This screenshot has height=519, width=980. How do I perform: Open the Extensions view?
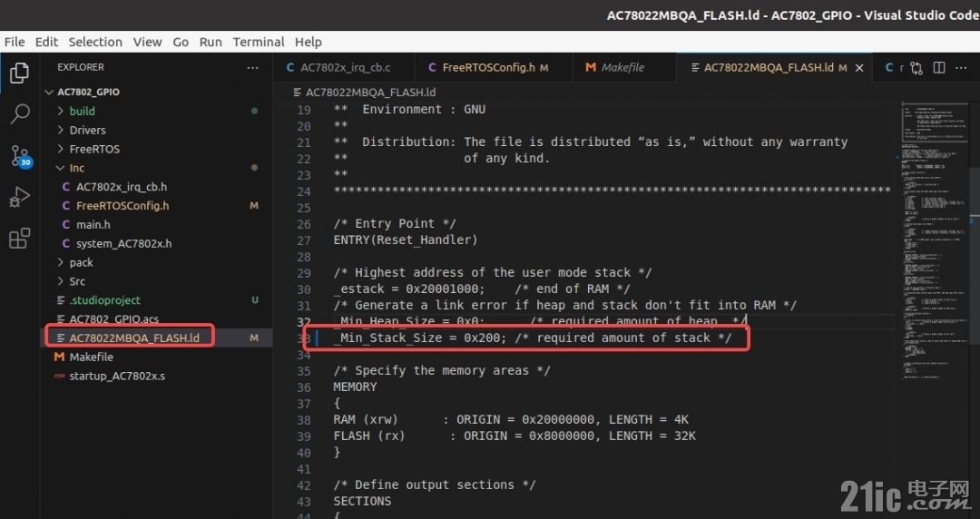pyautogui.click(x=19, y=239)
